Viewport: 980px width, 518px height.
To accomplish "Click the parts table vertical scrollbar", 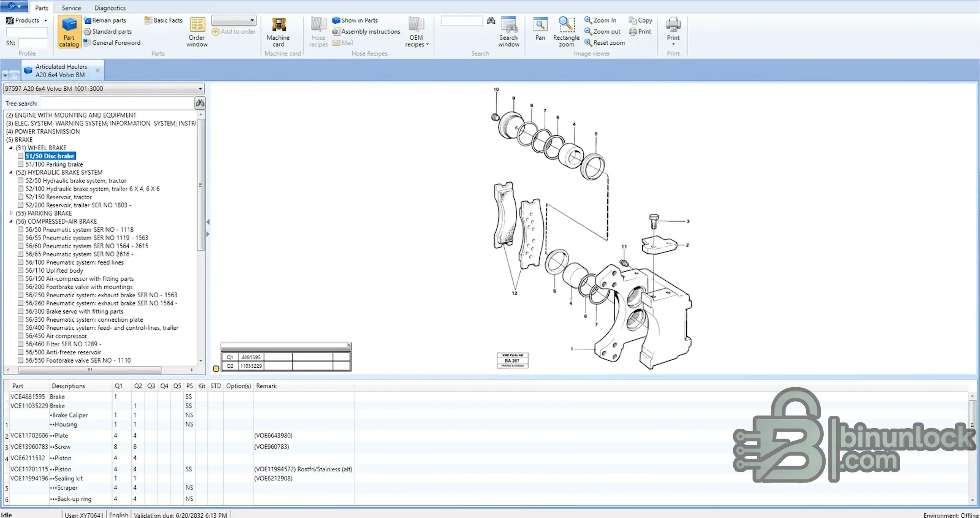I will [972, 448].
